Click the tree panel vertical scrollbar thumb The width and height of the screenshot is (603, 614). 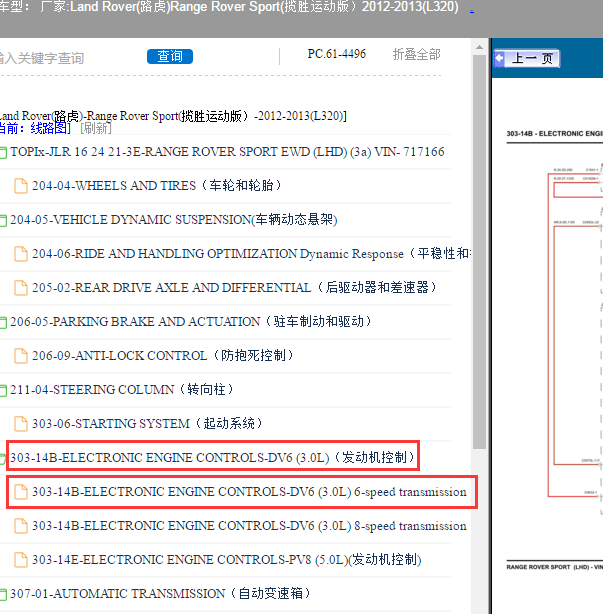pos(479,251)
